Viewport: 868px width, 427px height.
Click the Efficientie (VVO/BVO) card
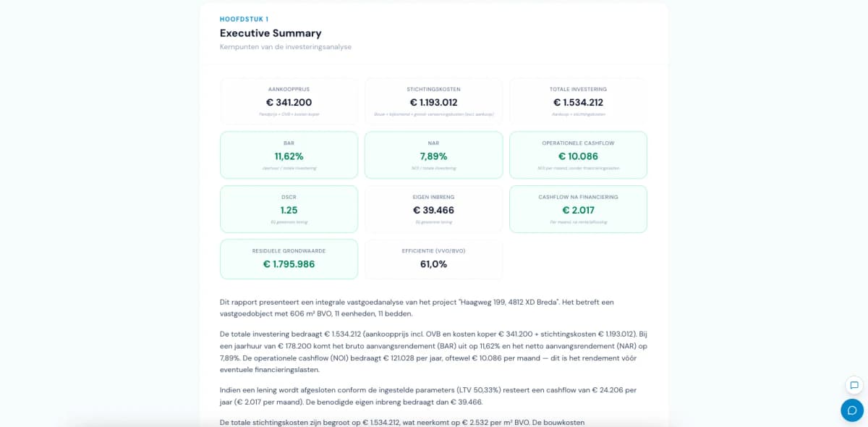[x=433, y=259]
